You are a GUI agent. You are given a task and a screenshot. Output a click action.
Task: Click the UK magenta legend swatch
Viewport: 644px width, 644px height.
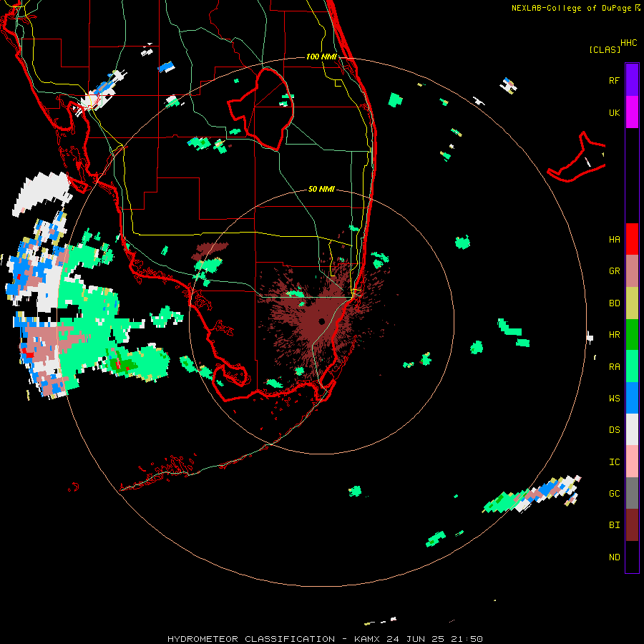coord(632,112)
